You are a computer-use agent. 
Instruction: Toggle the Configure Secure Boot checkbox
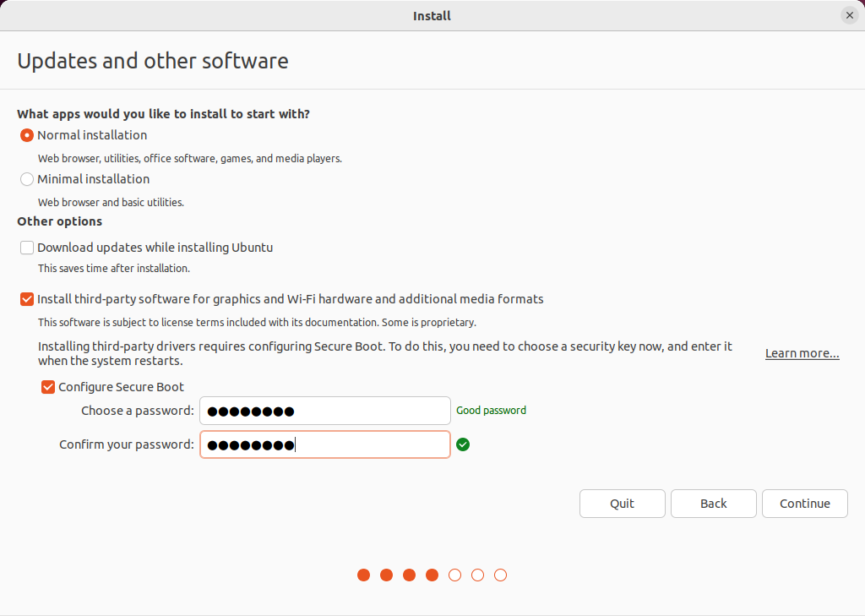tap(48, 387)
